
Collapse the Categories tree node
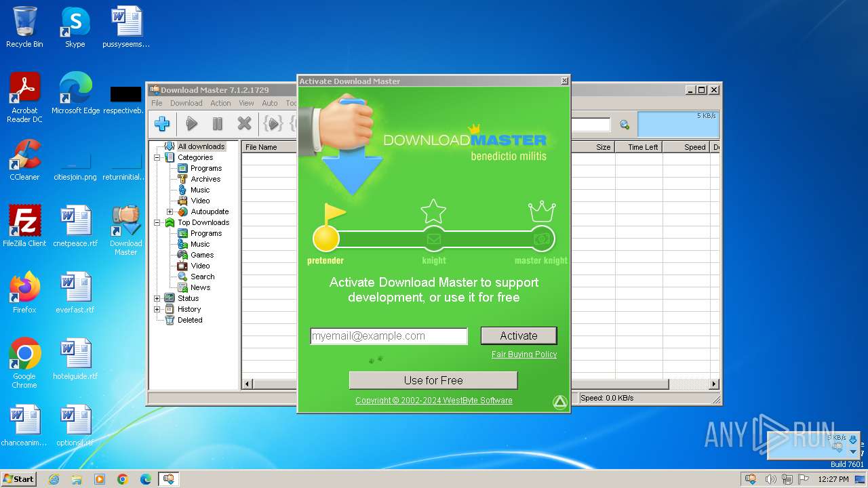click(157, 157)
